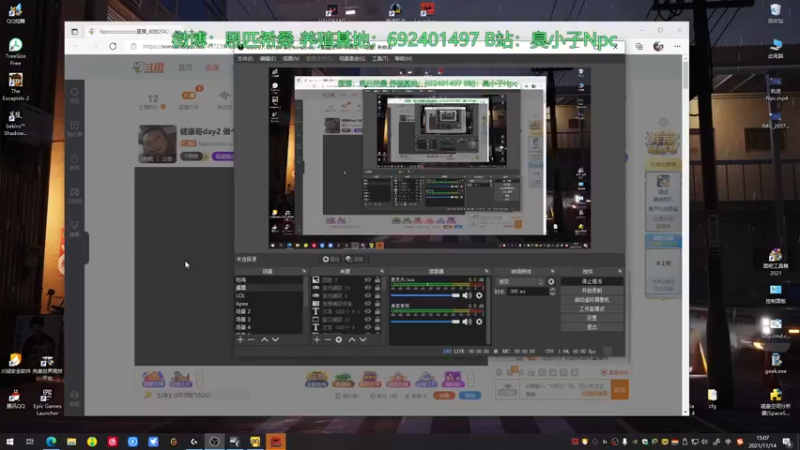The height and width of the screenshot is (450, 800).
Task: Remove selected scene with minus icon
Action: point(251,340)
